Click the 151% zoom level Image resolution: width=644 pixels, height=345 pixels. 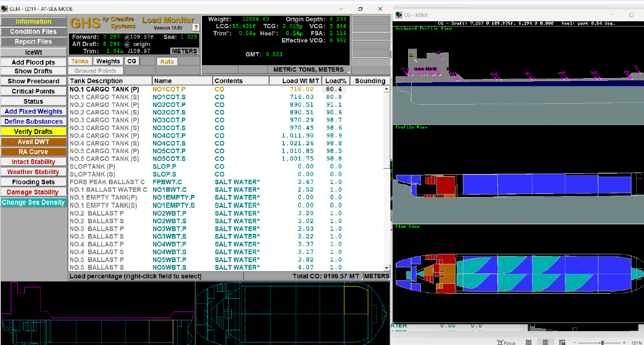coord(637,342)
